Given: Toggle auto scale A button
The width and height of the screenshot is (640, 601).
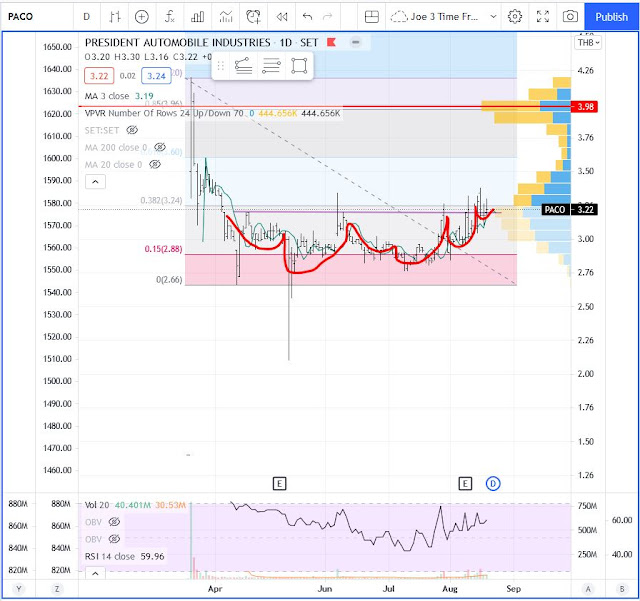Looking at the screenshot, I should (588, 589).
